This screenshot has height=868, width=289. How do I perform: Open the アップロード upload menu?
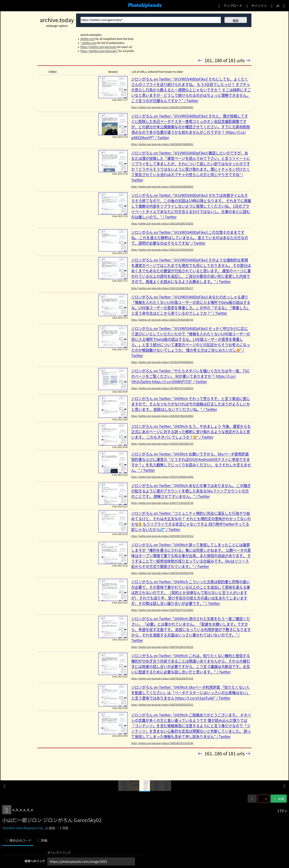[x=230, y=6]
